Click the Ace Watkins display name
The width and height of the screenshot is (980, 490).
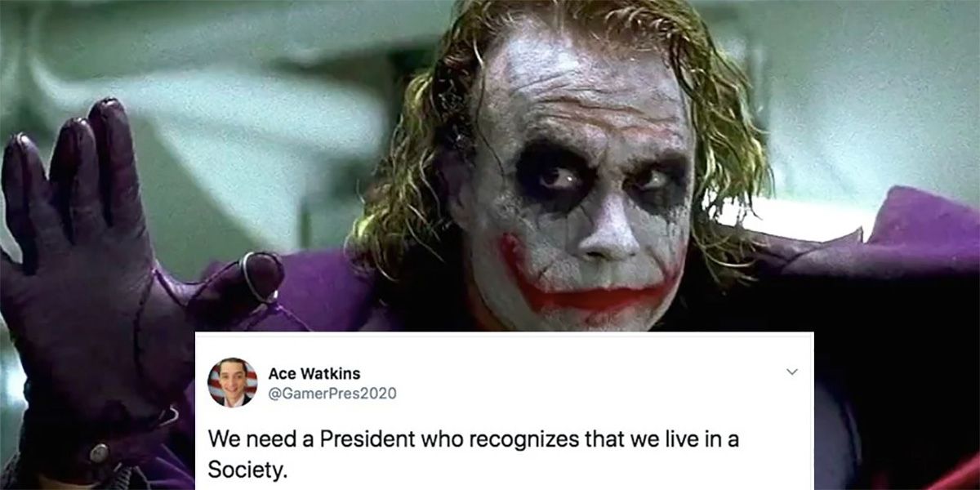[x=314, y=373]
